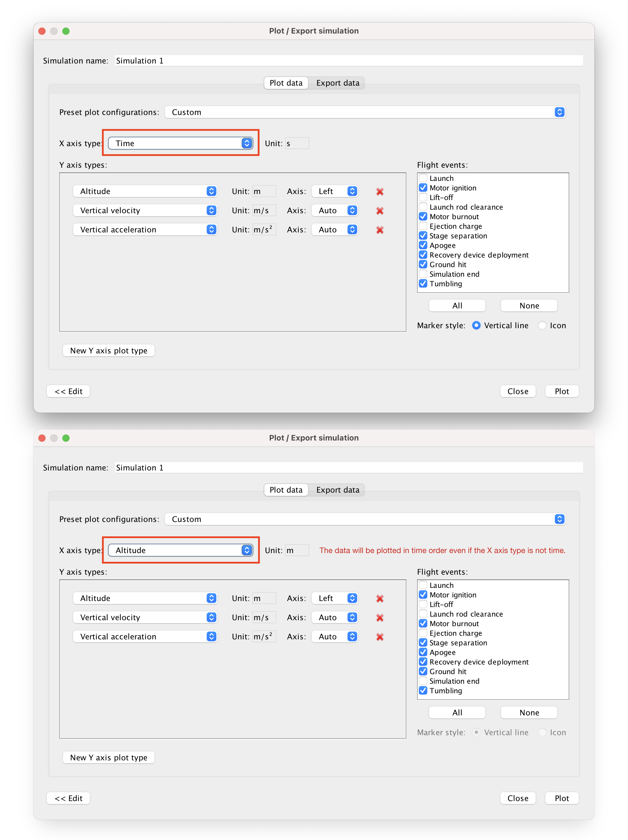This screenshot has height=840, width=628.
Task: Remove Altitude row in the top dialog
Action: [380, 191]
